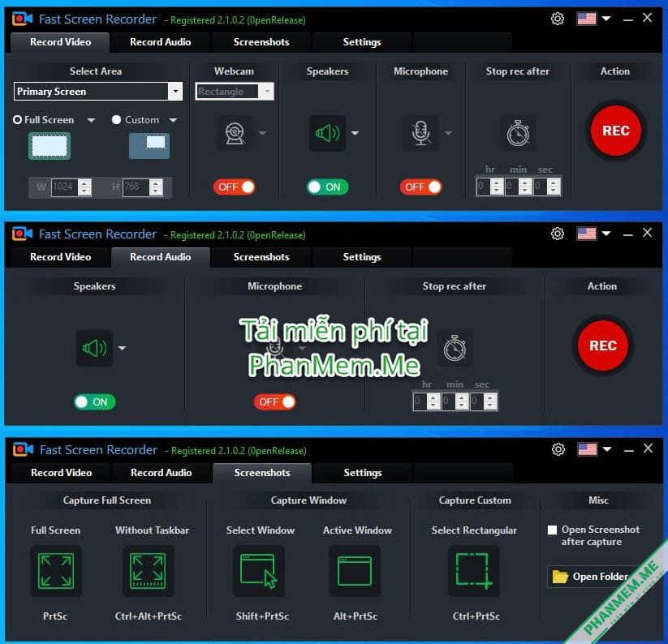Expand microphone device arrow in Record Video window
Screen dimensions: 668x644
[x=448, y=133]
